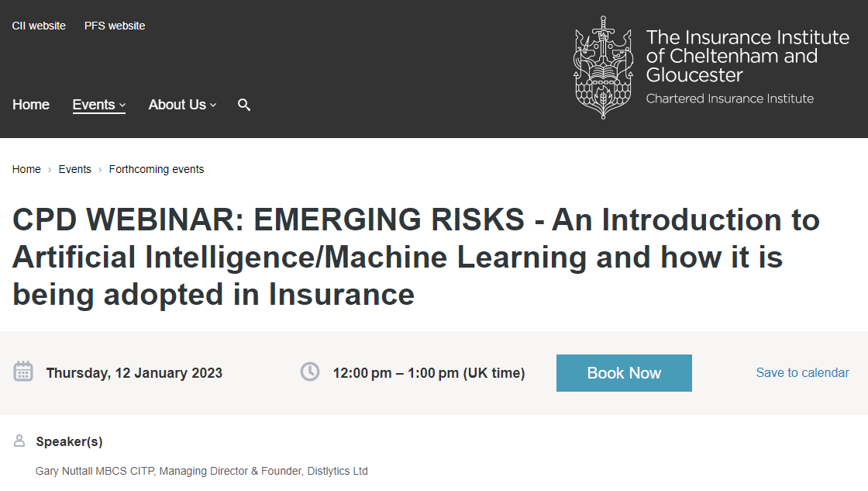This screenshot has width=868, height=491.
Task: Click the Save to calendar link
Action: point(802,373)
